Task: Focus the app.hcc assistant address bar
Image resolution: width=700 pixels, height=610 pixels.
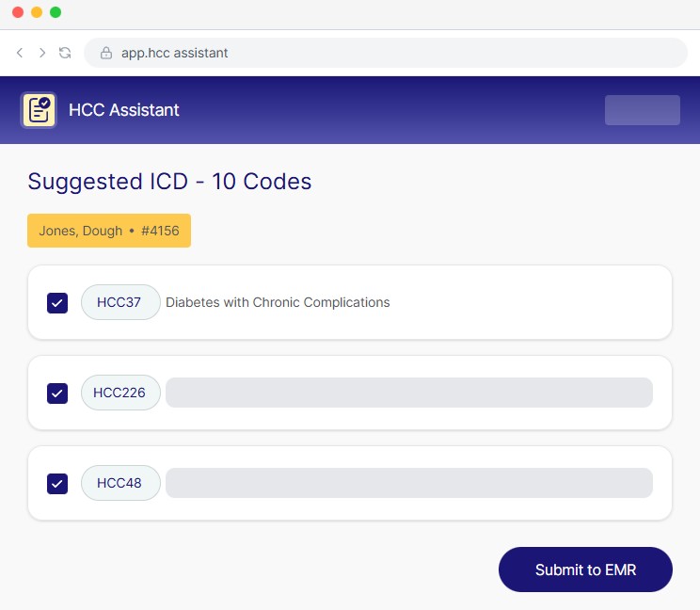Action: [376, 53]
